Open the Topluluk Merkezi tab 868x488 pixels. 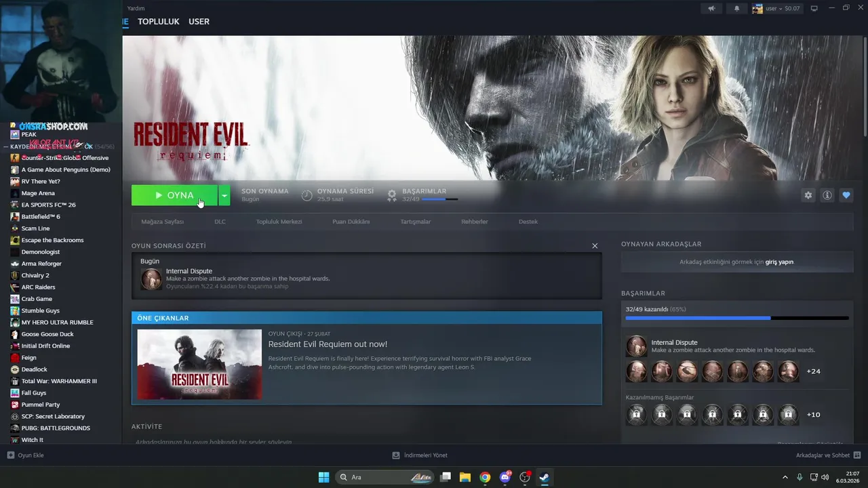279,222
